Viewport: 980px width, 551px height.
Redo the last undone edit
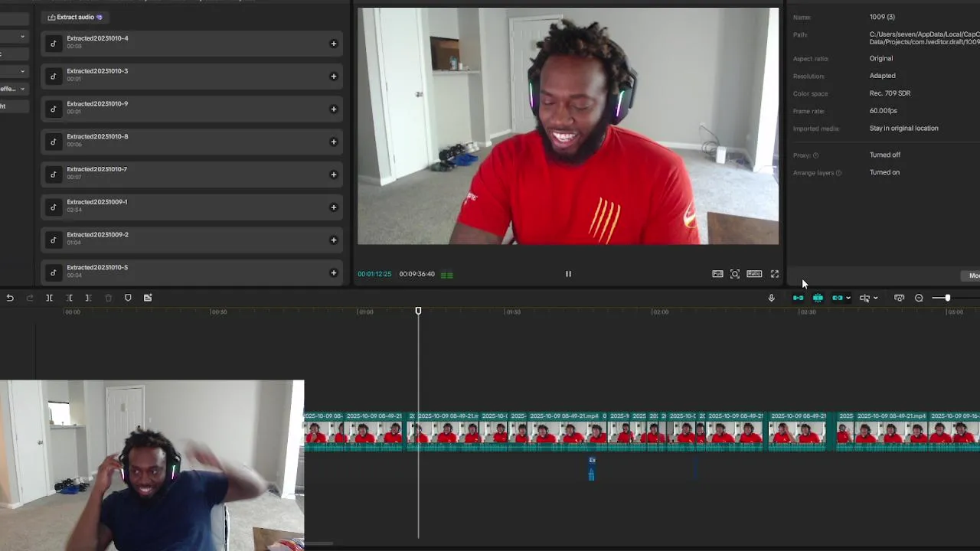[x=30, y=298]
